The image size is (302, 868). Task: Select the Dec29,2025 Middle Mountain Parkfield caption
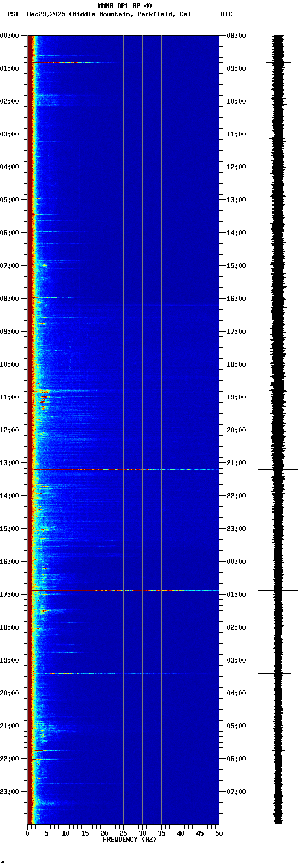109,14
